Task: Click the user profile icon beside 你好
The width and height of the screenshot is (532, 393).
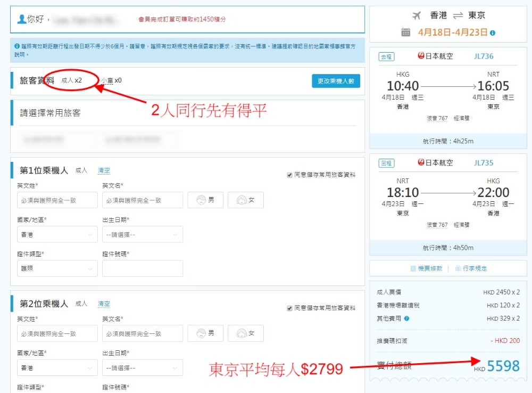Action: (x=21, y=19)
